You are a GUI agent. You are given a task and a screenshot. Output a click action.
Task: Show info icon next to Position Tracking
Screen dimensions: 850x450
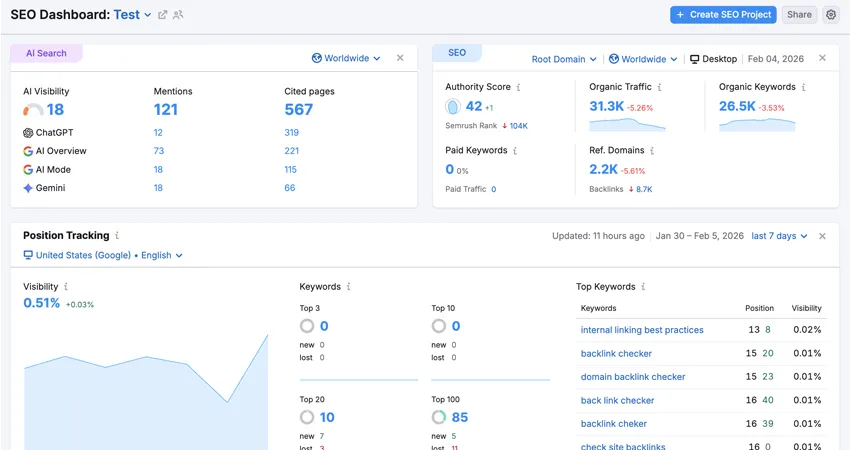click(x=117, y=235)
